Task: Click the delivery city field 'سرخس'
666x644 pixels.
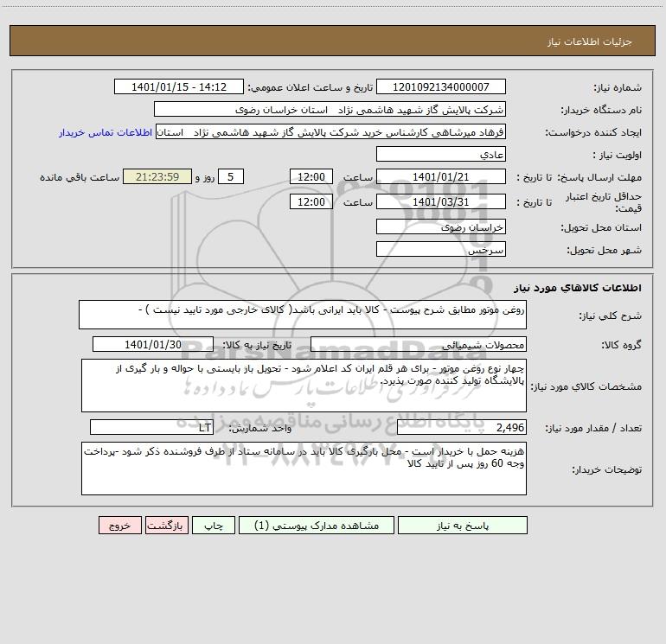Action: pyautogui.click(x=441, y=249)
